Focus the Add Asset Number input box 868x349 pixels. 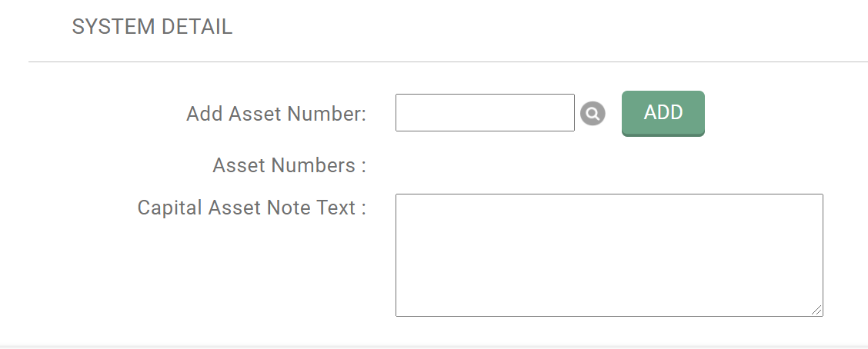[x=485, y=113]
